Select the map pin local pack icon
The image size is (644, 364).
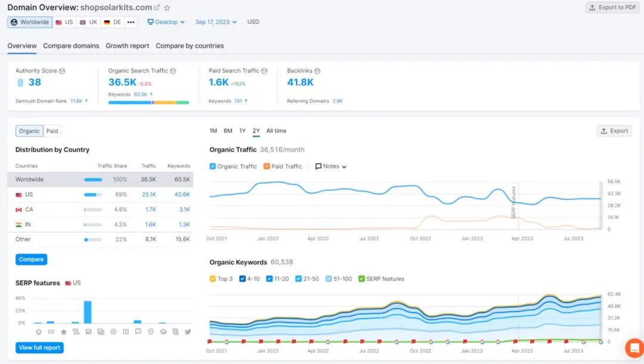(151, 332)
